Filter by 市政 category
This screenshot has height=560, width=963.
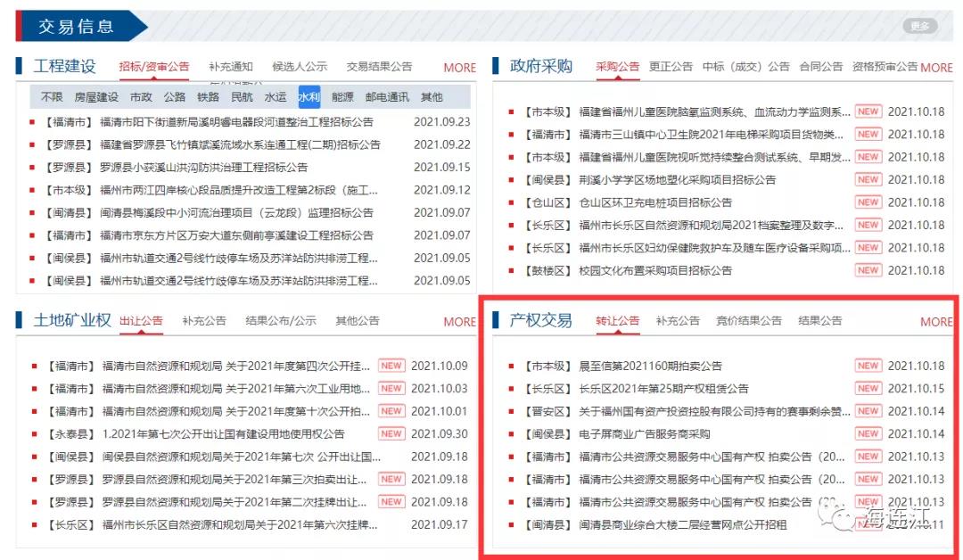(141, 97)
